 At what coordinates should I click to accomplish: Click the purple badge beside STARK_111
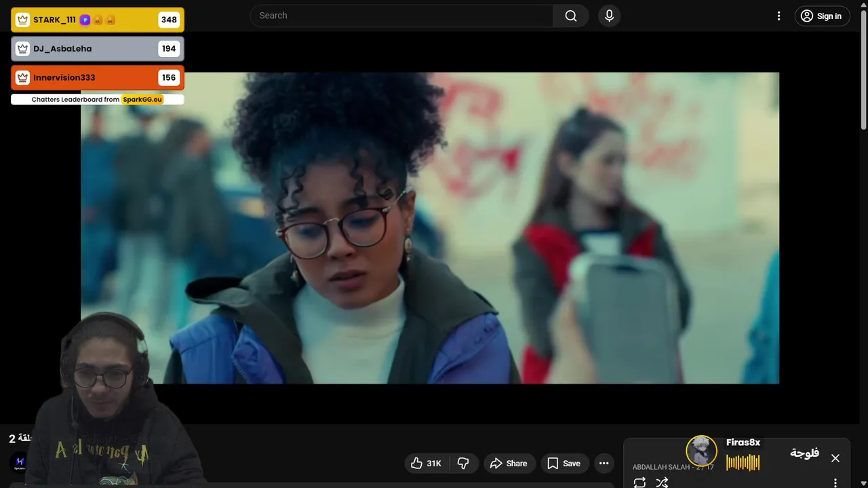click(85, 20)
